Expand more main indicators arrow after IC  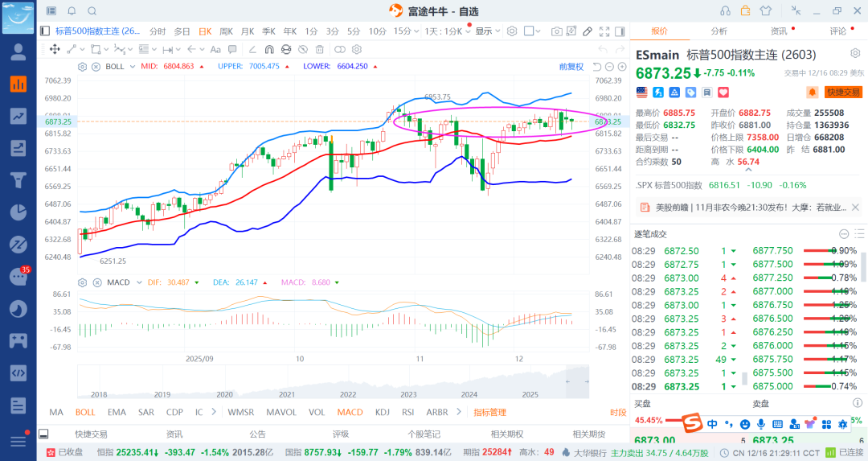pyautogui.click(x=214, y=412)
